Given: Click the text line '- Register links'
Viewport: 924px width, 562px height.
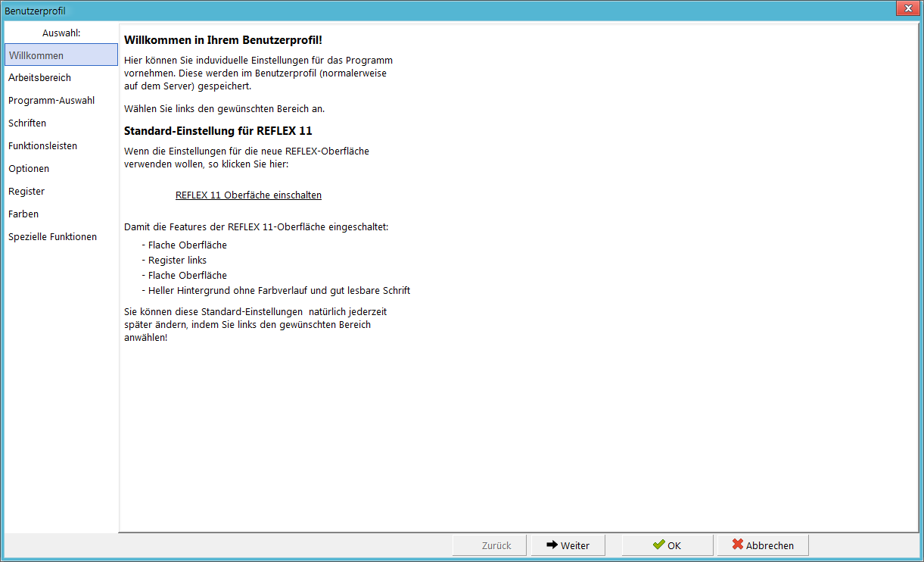Looking at the screenshot, I should tap(174, 260).
